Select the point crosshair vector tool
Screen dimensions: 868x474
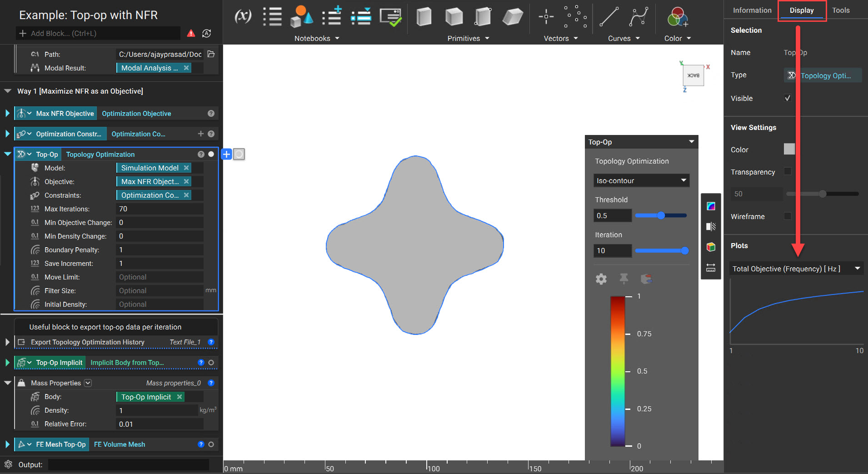coord(546,17)
